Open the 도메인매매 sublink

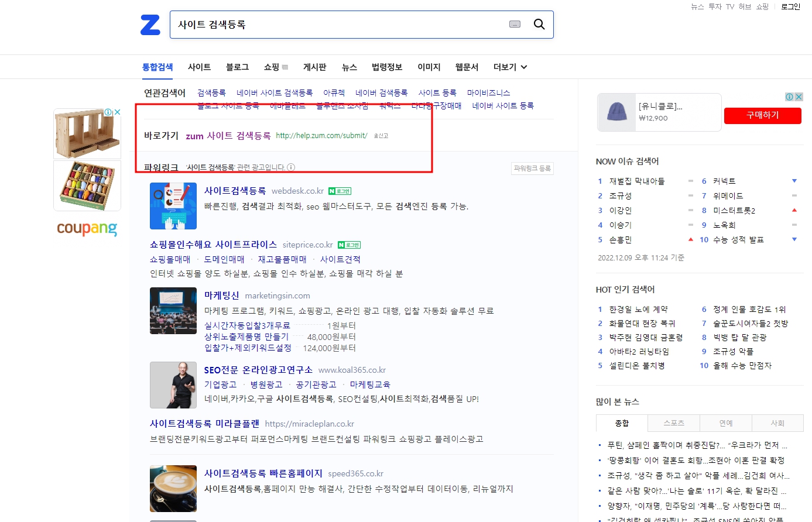click(x=224, y=259)
